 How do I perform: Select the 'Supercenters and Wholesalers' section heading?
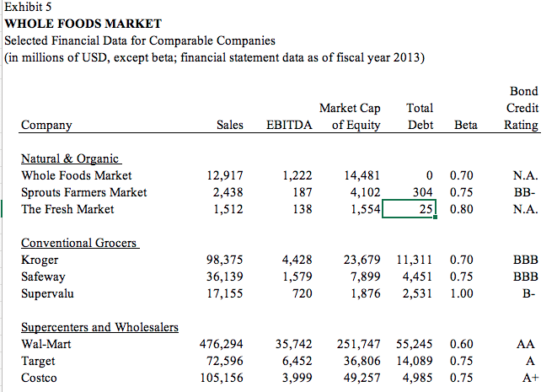(x=99, y=327)
